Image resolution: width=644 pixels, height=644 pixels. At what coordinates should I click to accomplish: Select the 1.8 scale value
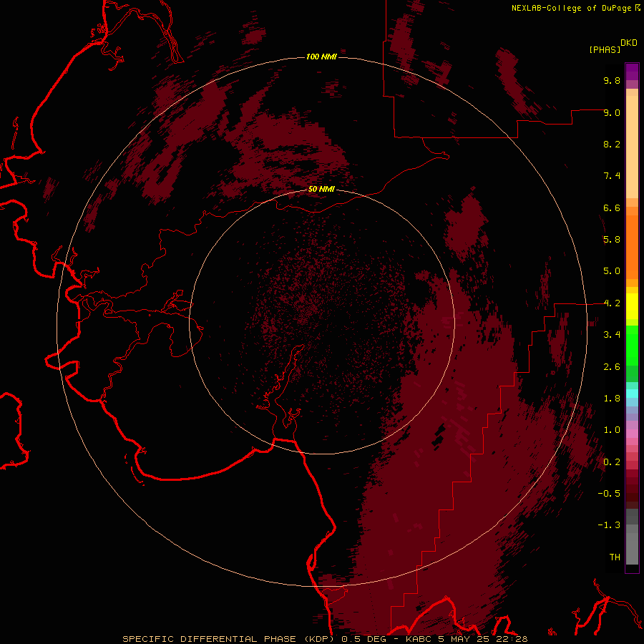pyautogui.click(x=612, y=399)
